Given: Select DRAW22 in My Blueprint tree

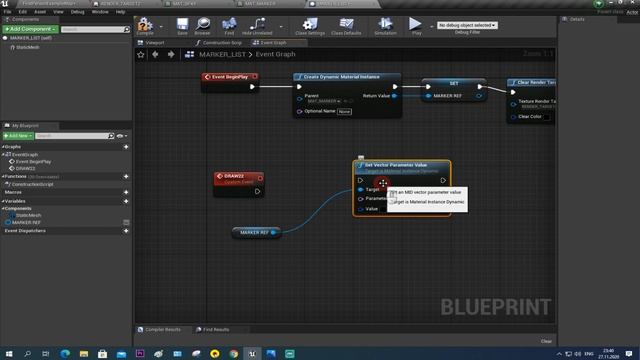Looking at the screenshot, I should [25, 168].
